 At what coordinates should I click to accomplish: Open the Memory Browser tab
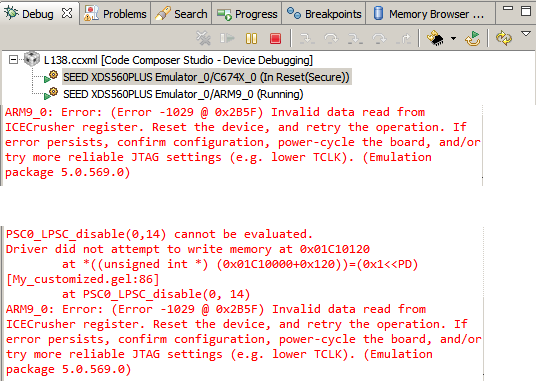click(x=430, y=14)
